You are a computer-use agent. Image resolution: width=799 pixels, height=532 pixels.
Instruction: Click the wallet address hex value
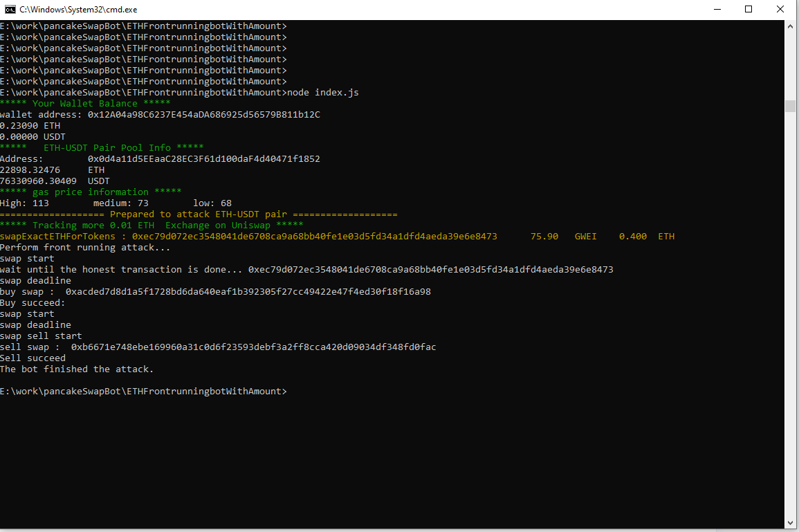point(203,115)
